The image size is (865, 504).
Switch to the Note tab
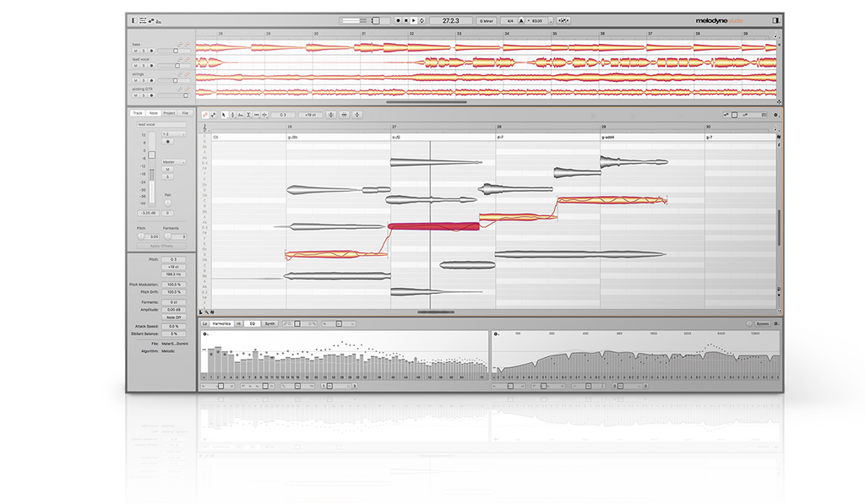(154, 113)
